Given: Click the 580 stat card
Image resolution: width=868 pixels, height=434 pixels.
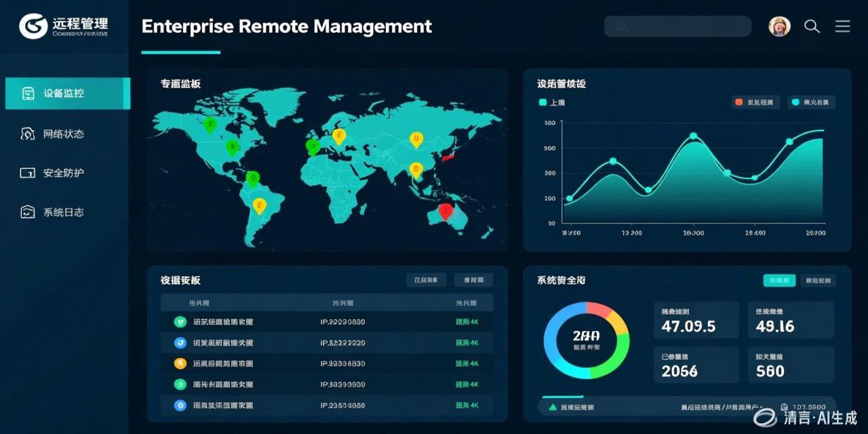Looking at the screenshot, I should [791, 365].
